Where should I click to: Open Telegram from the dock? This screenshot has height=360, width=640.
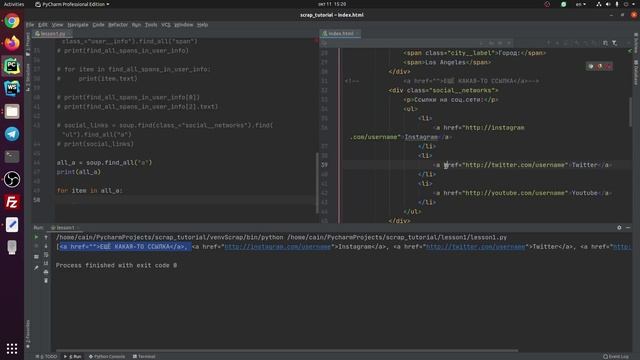pyautogui.click(x=12, y=134)
